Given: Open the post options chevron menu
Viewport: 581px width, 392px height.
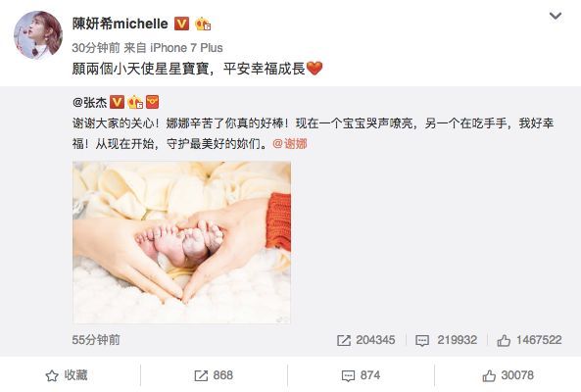Looking at the screenshot, I should pos(556,16).
